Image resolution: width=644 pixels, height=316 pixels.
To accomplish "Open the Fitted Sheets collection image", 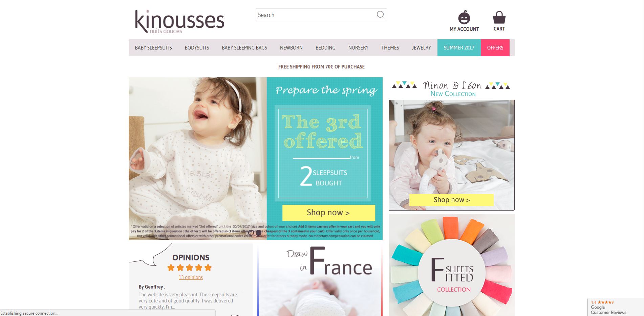I will (x=452, y=265).
